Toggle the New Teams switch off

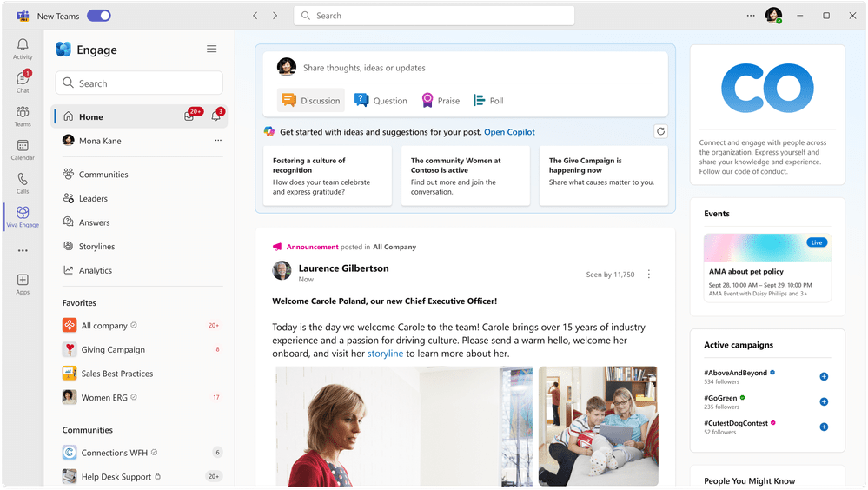pyautogui.click(x=99, y=16)
